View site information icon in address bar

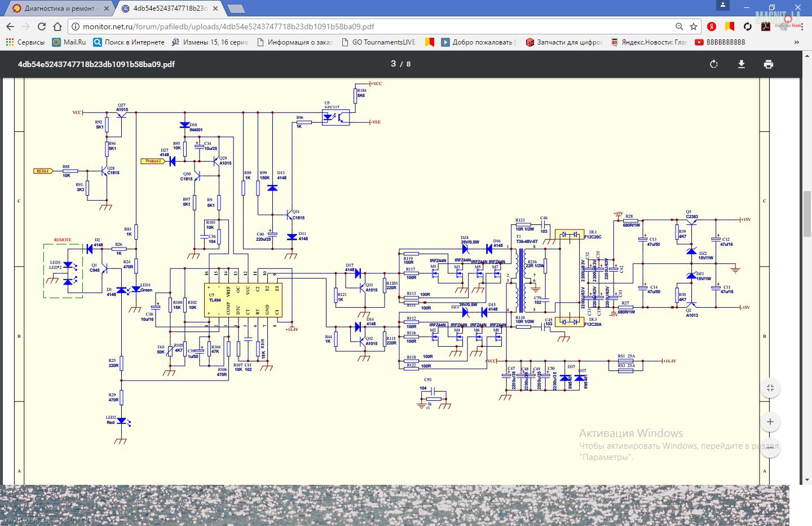(x=76, y=26)
